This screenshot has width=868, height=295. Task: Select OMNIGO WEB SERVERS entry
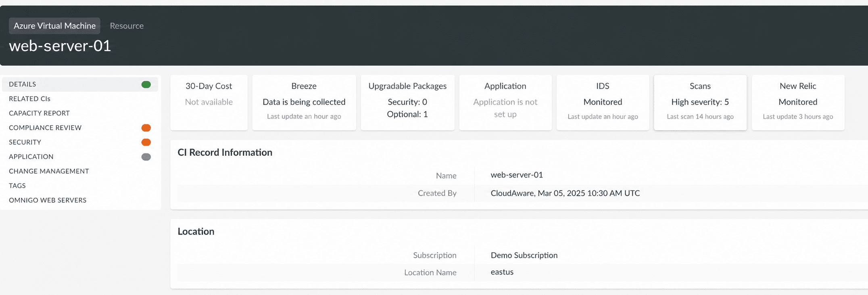point(80,201)
